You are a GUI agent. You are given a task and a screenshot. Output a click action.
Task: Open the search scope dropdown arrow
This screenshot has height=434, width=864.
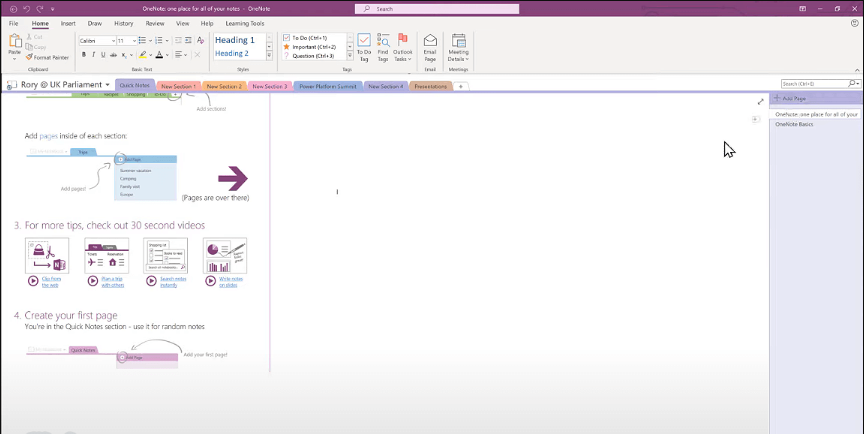858,84
